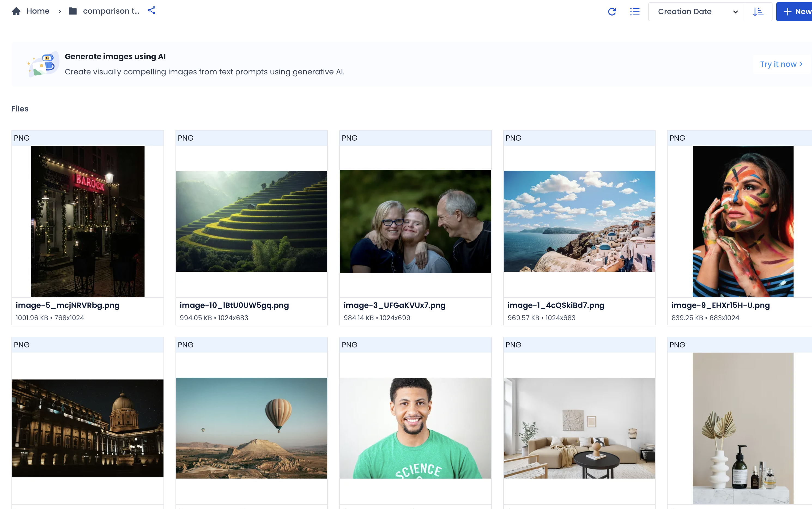Image resolution: width=812 pixels, height=509 pixels.
Task: Click the Santorini coastline thumbnail
Action: click(x=579, y=221)
